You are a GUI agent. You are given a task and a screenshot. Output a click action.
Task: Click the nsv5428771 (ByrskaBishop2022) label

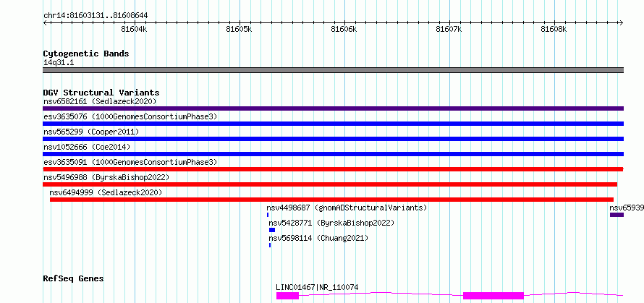click(331, 223)
